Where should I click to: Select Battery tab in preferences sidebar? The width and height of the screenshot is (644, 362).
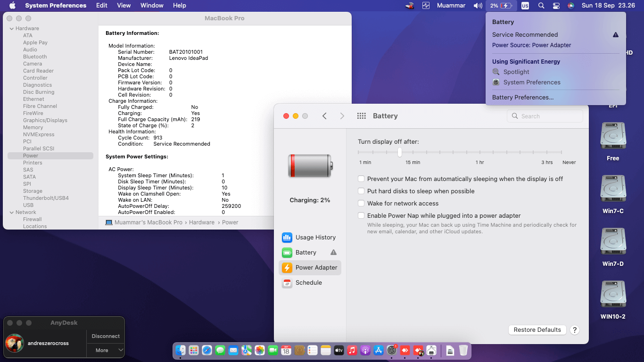pyautogui.click(x=309, y=253)
